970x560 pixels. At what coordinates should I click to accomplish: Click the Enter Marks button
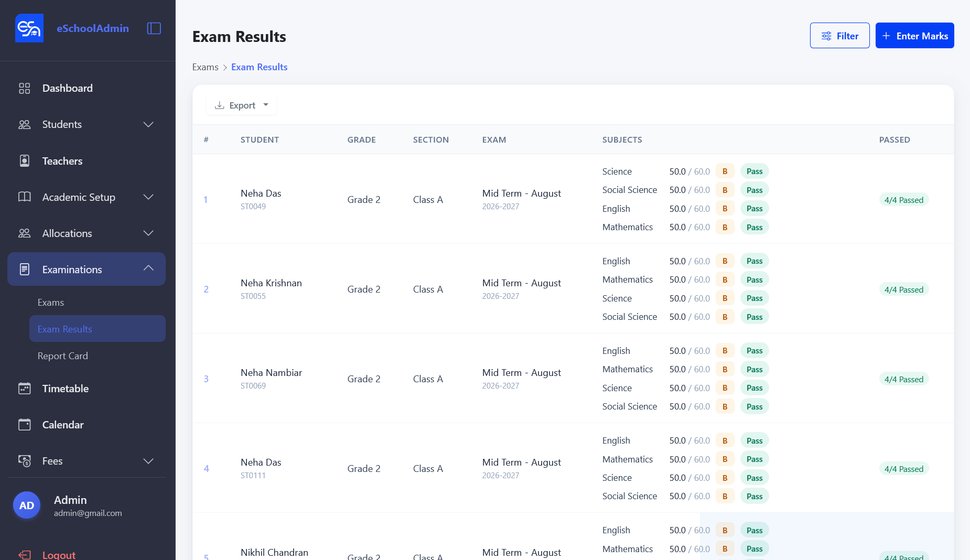pos(914,36)
